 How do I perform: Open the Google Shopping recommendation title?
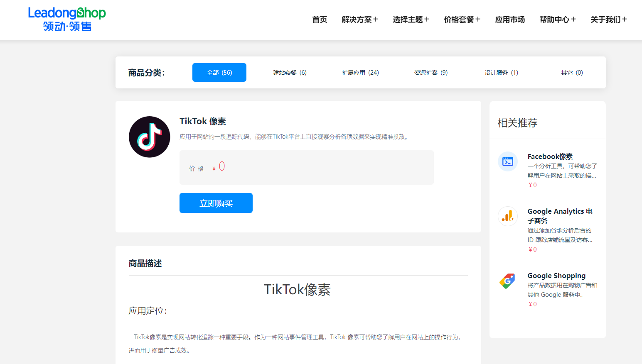556,276
